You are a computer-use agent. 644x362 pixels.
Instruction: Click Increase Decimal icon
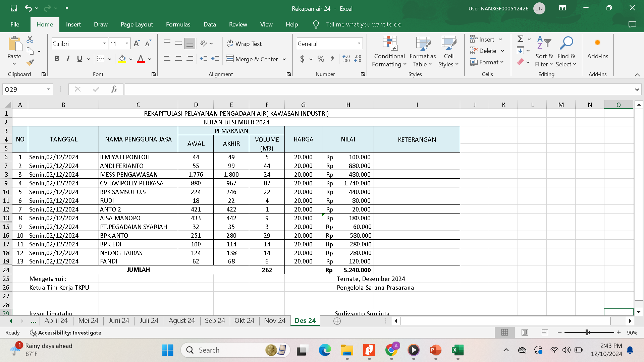346,59
